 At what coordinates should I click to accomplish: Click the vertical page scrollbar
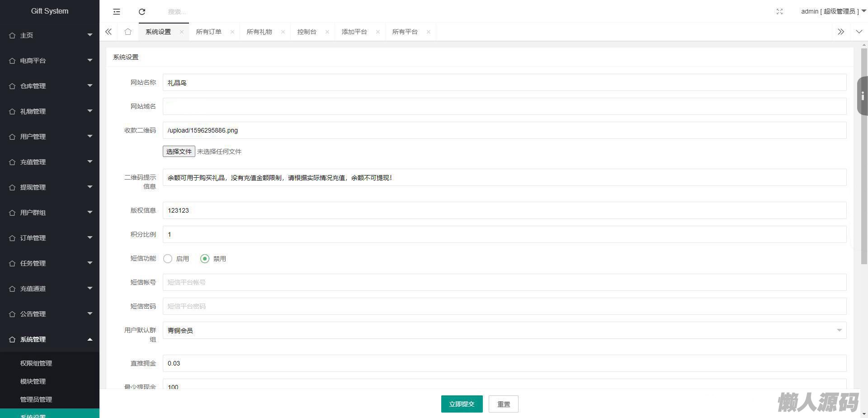(864, 156)
